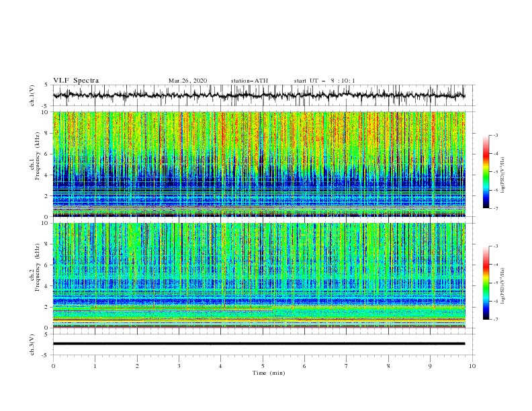Click the time axis tick label '2'

coord(137,366)
